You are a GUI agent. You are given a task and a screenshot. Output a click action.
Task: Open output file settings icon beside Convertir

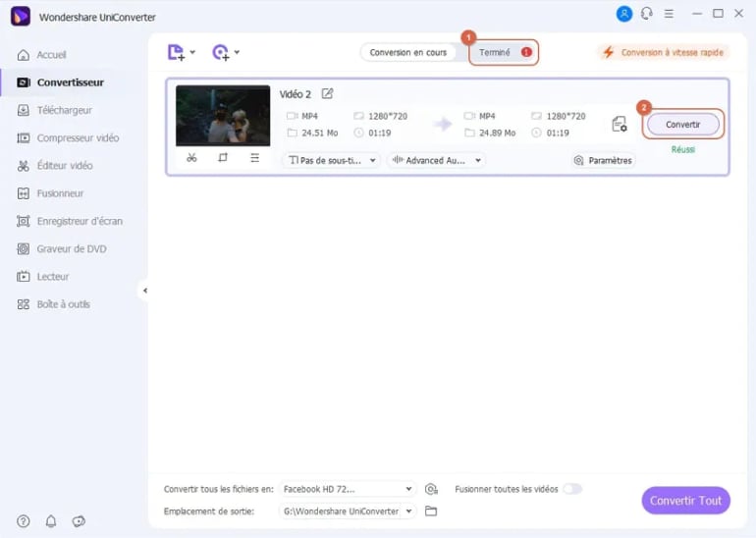[x=620, y=125]
